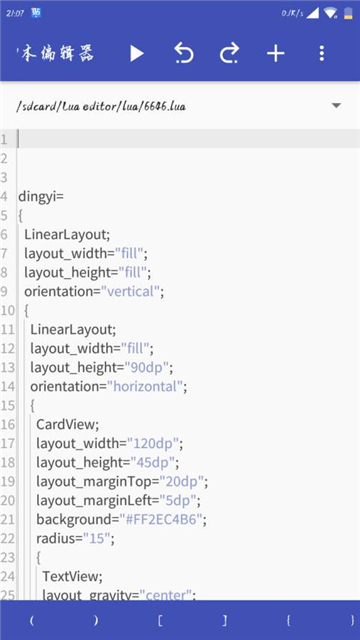Insert a closing curly brace from the bottom bar

[352, 620]
